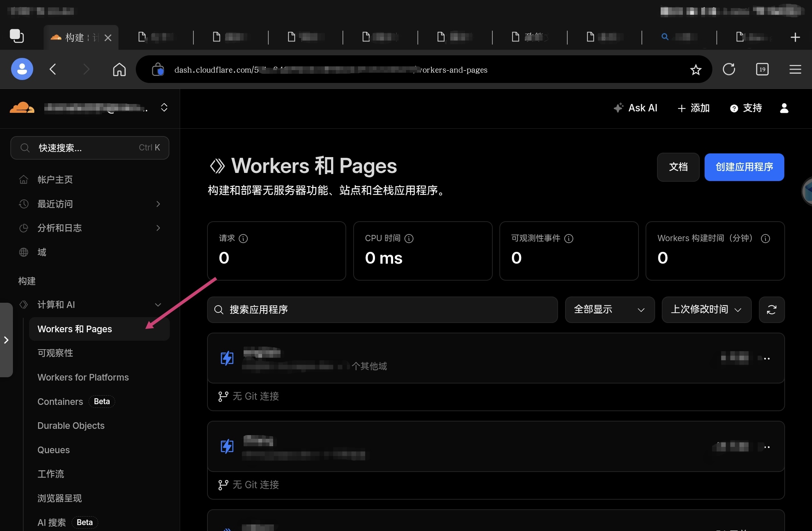This screenshot has height=531, width=812.
Task: Click the info icon beside CPU 时间
Action: tap(409, 239)
